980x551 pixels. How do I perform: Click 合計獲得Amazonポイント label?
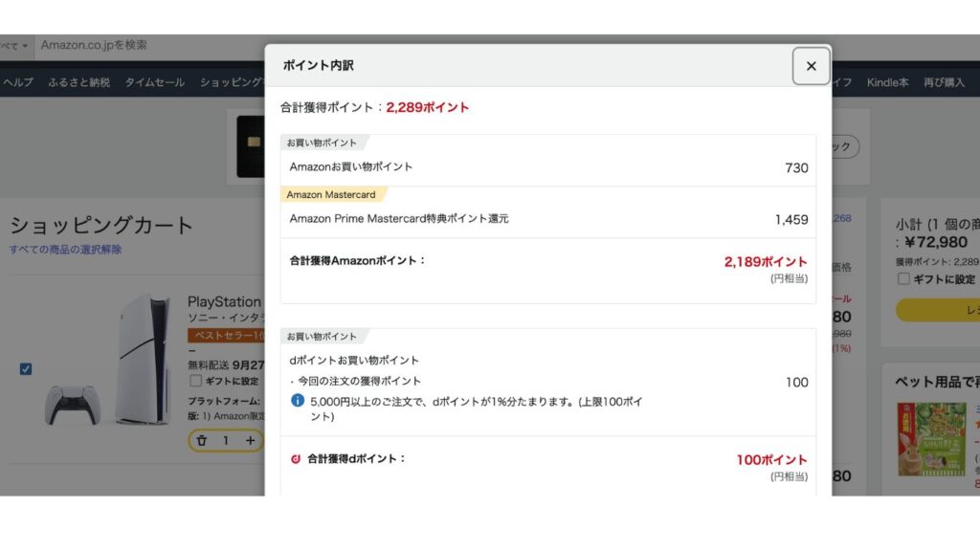tap(358, 261)
